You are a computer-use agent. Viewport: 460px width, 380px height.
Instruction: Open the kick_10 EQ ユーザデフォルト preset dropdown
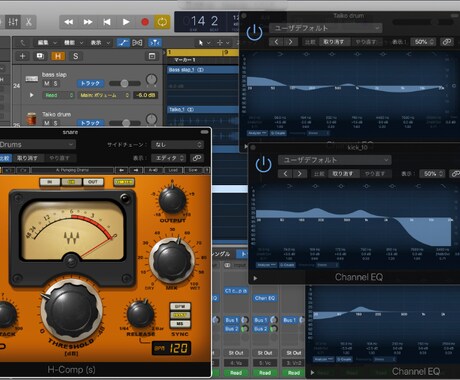pyautogui.click(x=334, y=160)
